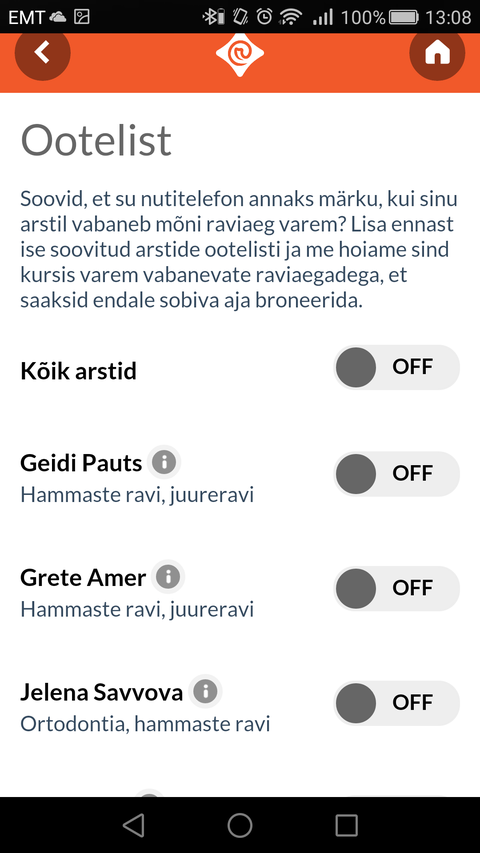This screenshot has width=480, height=853.
Task: Open Android recent apps square
Action: (346, 825)
